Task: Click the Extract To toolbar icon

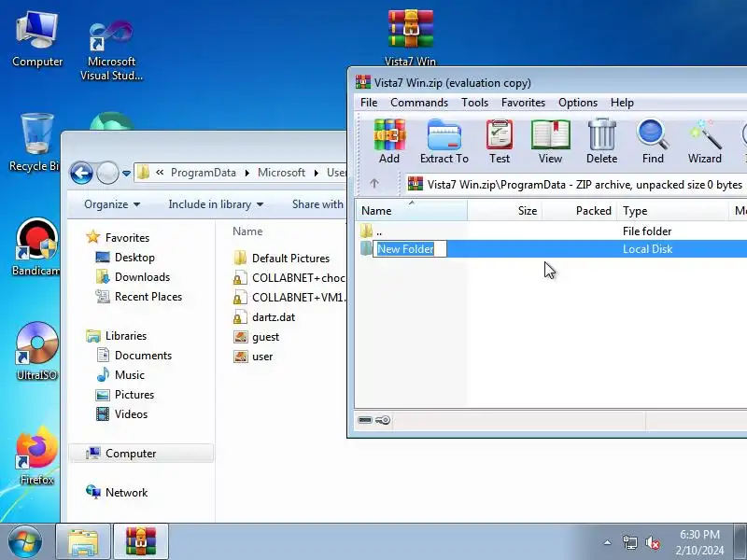Action: [x=444, y=142]
